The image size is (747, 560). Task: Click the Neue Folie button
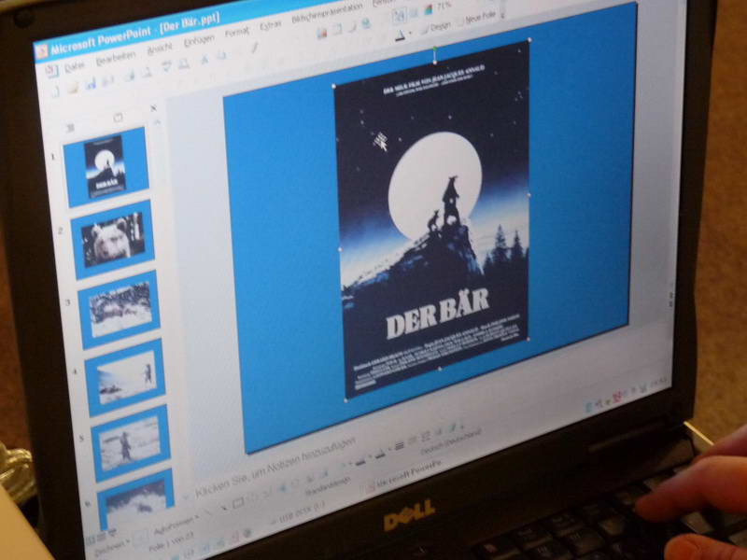(x=476, y=19)
